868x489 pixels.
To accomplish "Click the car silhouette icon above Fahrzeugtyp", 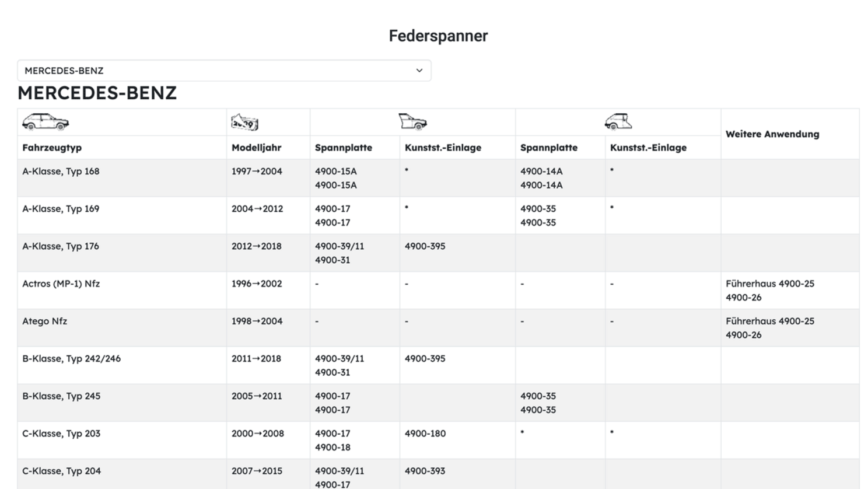I will (45, 122).
